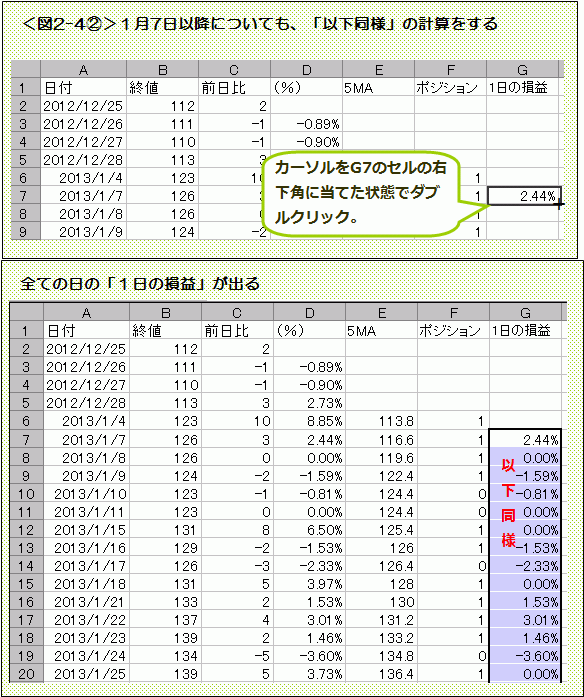
Task: Select the 終値 header cell in lower sheet
Action: click(x=165, y=331)
